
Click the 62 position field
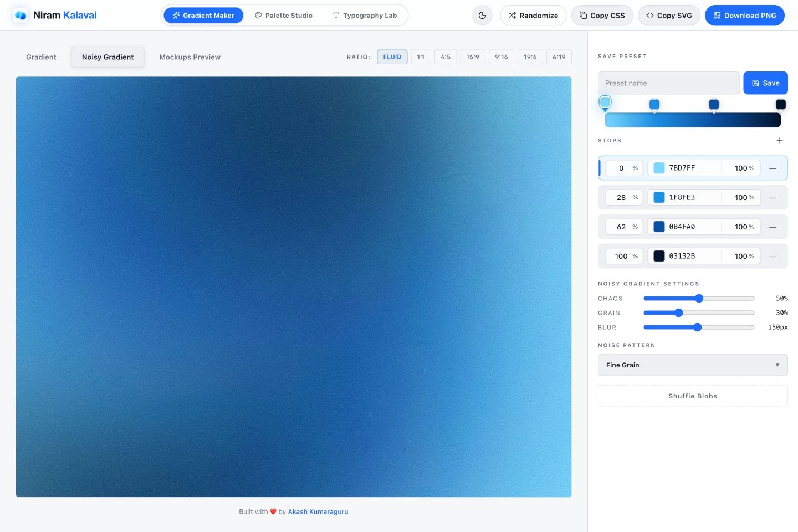[x=624, y=227]
